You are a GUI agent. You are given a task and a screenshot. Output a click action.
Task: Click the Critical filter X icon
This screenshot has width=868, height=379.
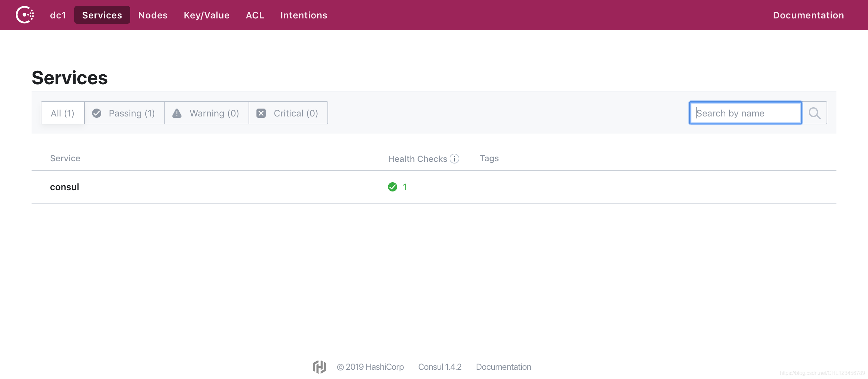261,113
